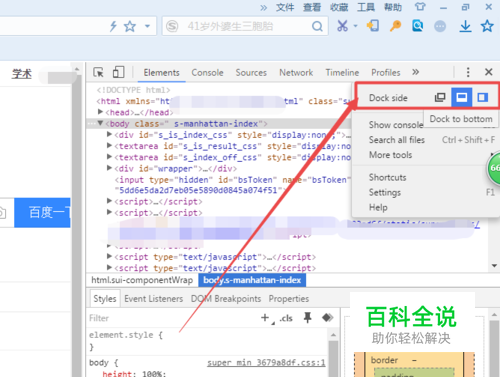Add new style rule plus icon
Screen dimensions: 500x377
click(x=265, y=318)
